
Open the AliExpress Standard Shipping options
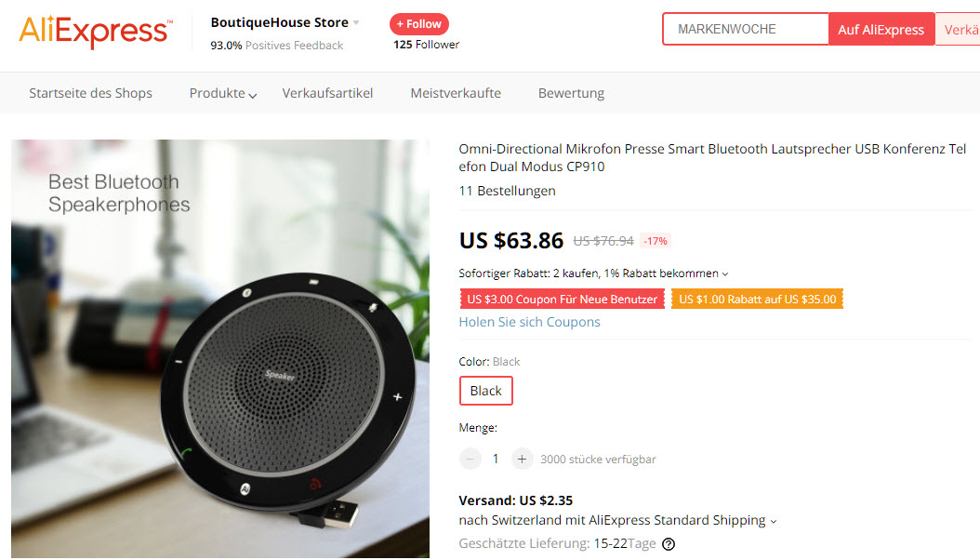pyautogui.click(x=774, y=521)
